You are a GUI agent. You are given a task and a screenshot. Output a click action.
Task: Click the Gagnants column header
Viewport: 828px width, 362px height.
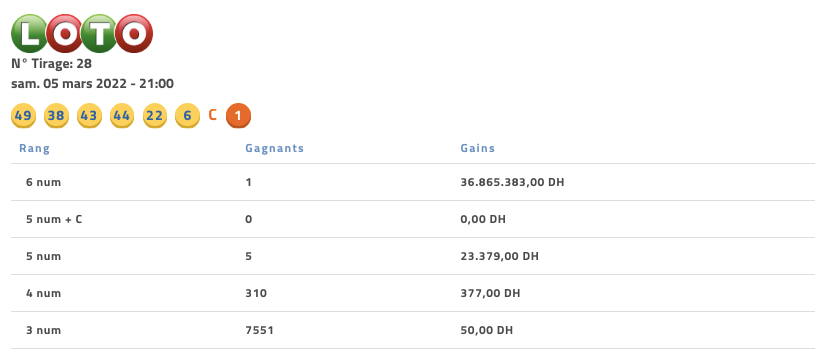coord(275,148)
